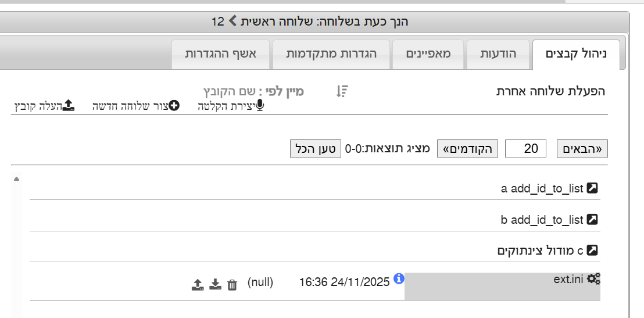Open the 'c מודול צינתוקים' extension link icon
The width and height of the screenshot is (644, 318).
(x=592, y=251)
